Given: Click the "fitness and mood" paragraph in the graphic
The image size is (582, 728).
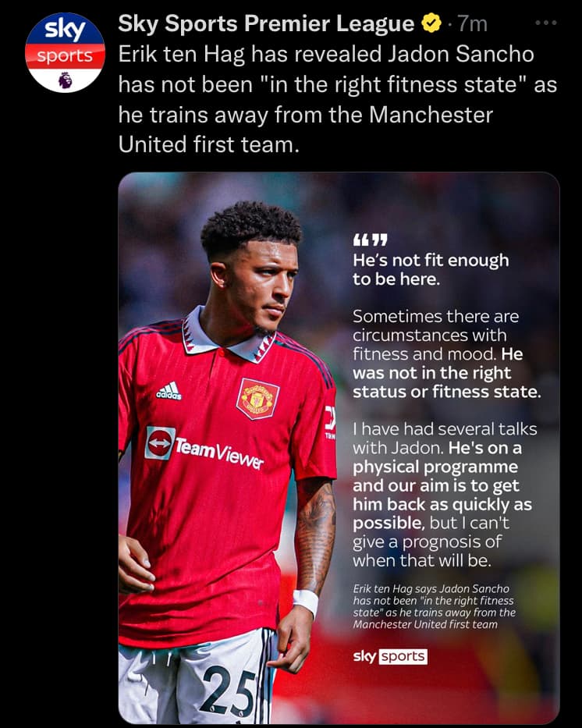Looking at the screenshot, I should coord(446,353).
